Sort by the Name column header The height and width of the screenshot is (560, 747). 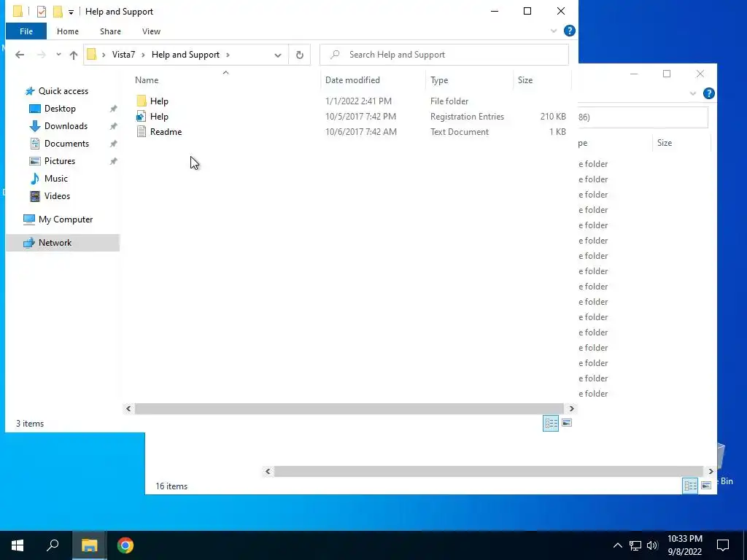pos(146,80)
